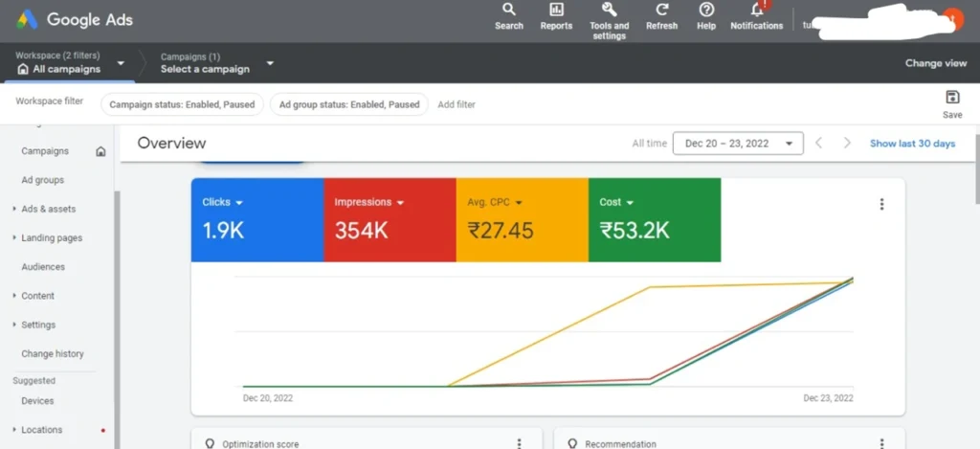Image resolution: width=980 pixels, height=449 pixels.
Task: Open Change history in the sidebar
Action: pos(53,354)
